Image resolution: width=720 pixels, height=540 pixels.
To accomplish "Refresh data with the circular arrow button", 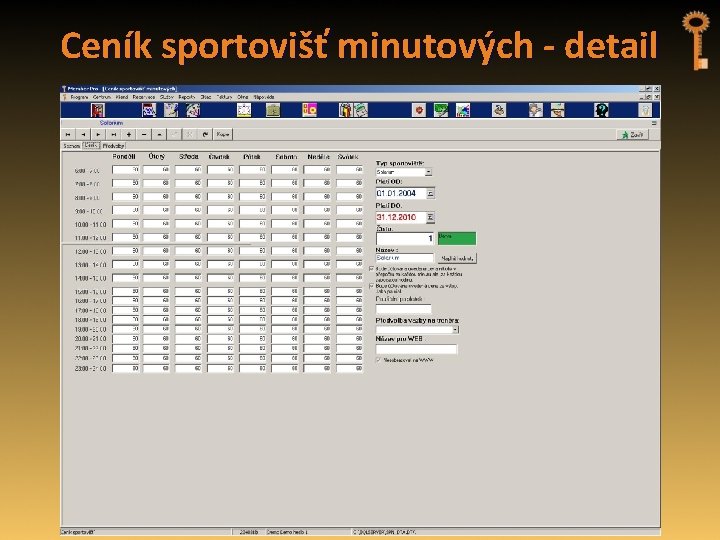I will click(x=205, y=135).
